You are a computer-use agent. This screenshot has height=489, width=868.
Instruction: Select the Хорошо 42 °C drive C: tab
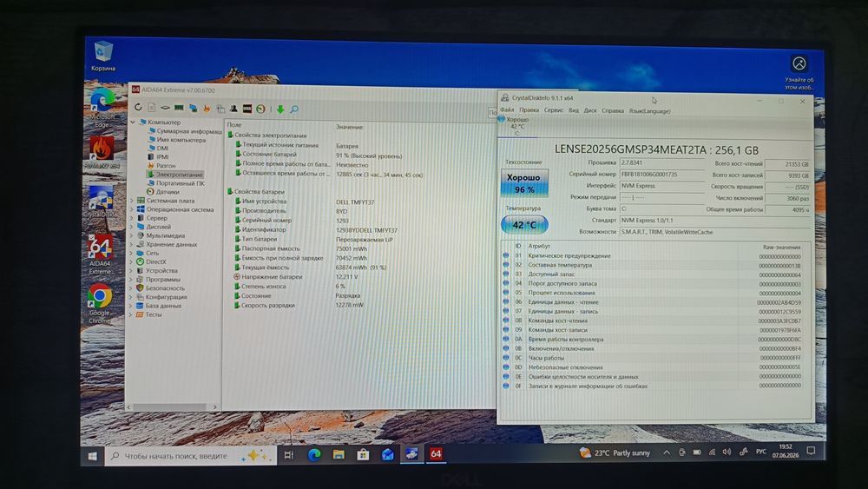517,126
